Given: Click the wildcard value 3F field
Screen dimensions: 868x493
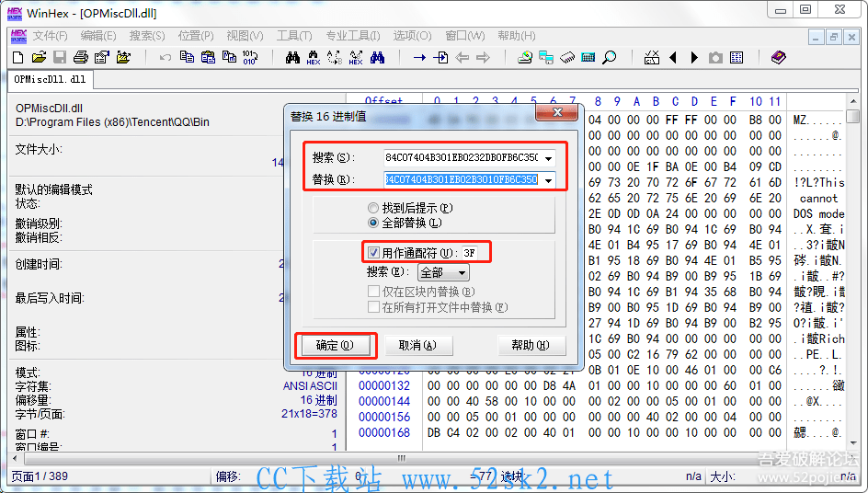Looking at the screenshot, I should pos(471,253).
